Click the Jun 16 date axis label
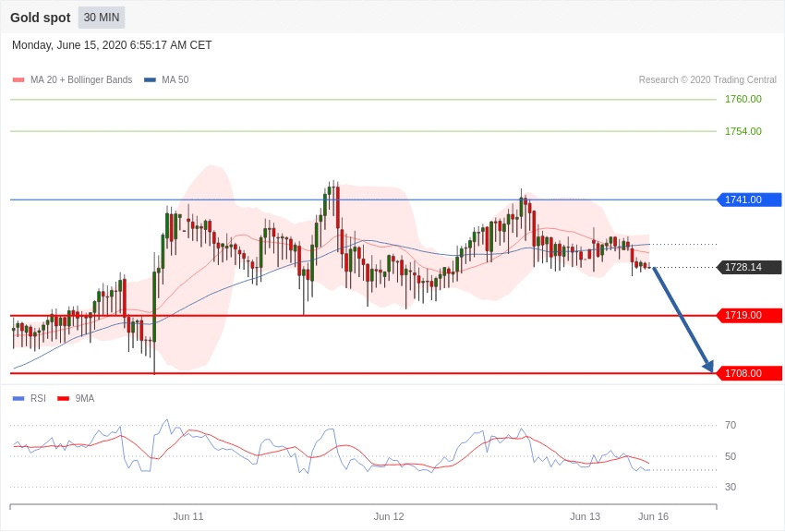The width and height of the screenshot is (785, 532). point(653,516)
